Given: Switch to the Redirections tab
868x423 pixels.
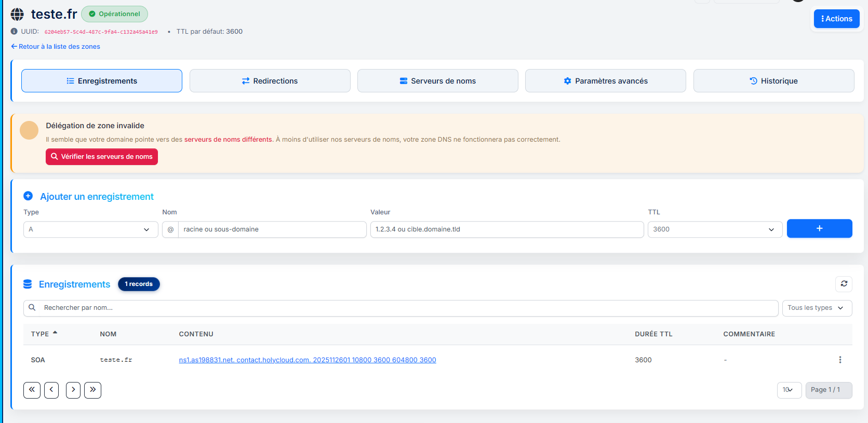Looking at the screenshot, I should pos(270,81).
